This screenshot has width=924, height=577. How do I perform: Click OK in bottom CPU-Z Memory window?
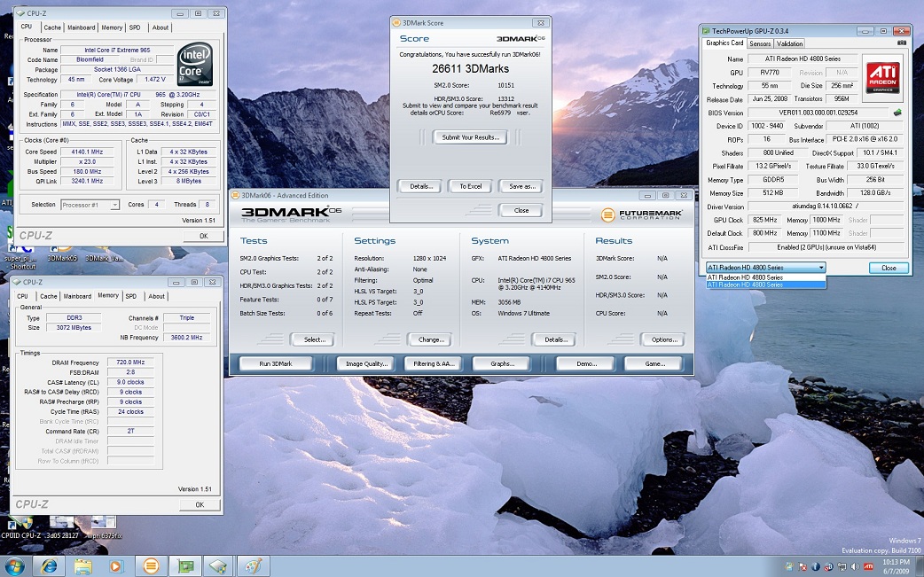click(200, 504)
